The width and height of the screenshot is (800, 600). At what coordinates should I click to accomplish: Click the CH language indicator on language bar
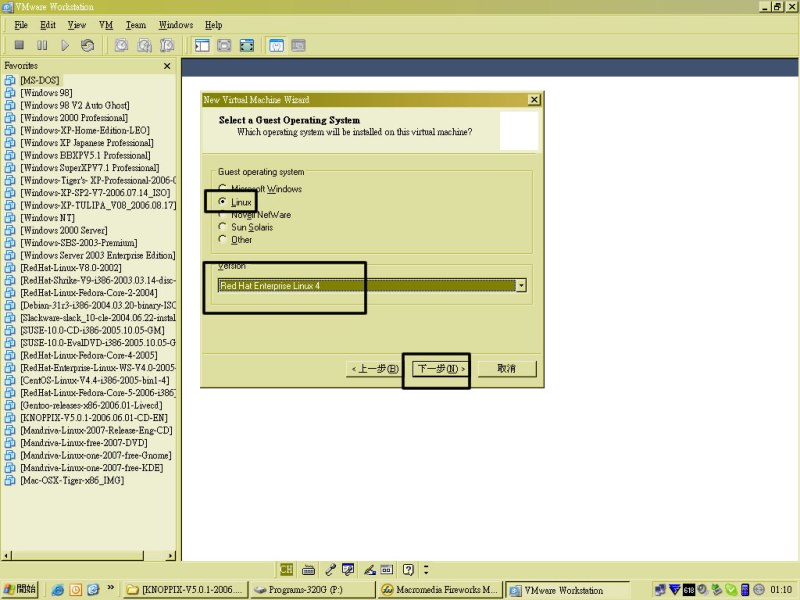pos(286,569)
